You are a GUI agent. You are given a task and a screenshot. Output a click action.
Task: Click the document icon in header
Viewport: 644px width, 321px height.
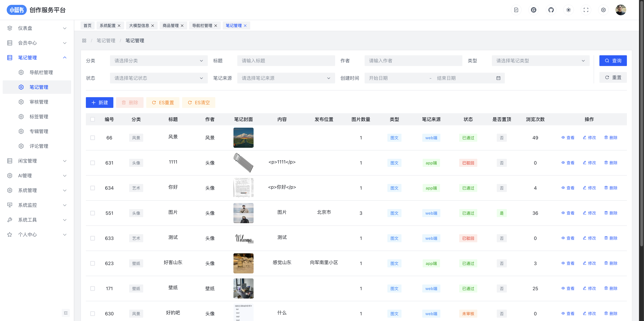tap(516, 10)
